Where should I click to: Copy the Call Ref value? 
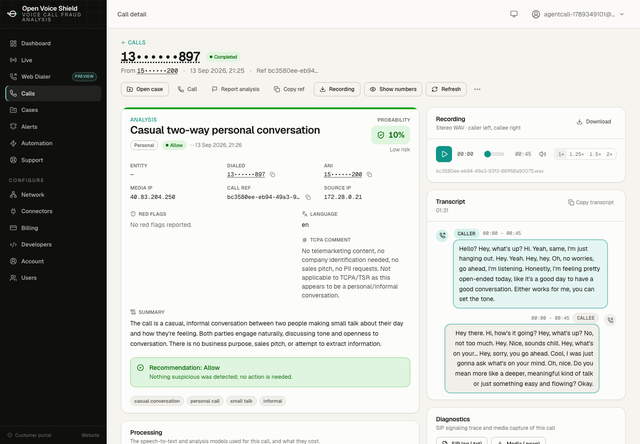click(308, 197)
